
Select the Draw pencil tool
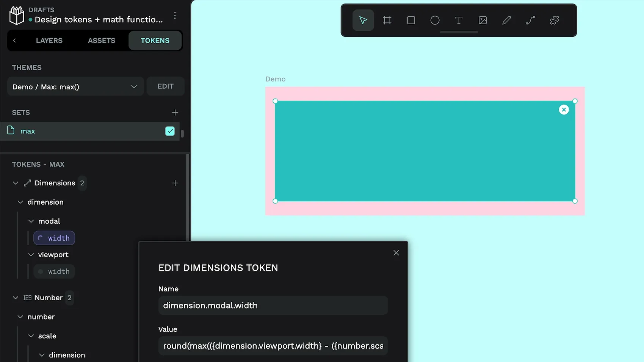pos(506,20)
